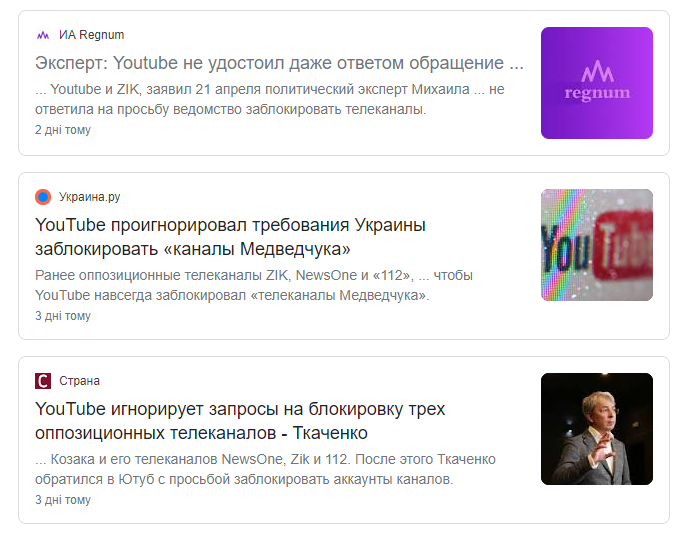The width and height of the screenshot is (683, 537).
Task: Click the purple regnum logo thumbnail
Action: coord(596,83)
